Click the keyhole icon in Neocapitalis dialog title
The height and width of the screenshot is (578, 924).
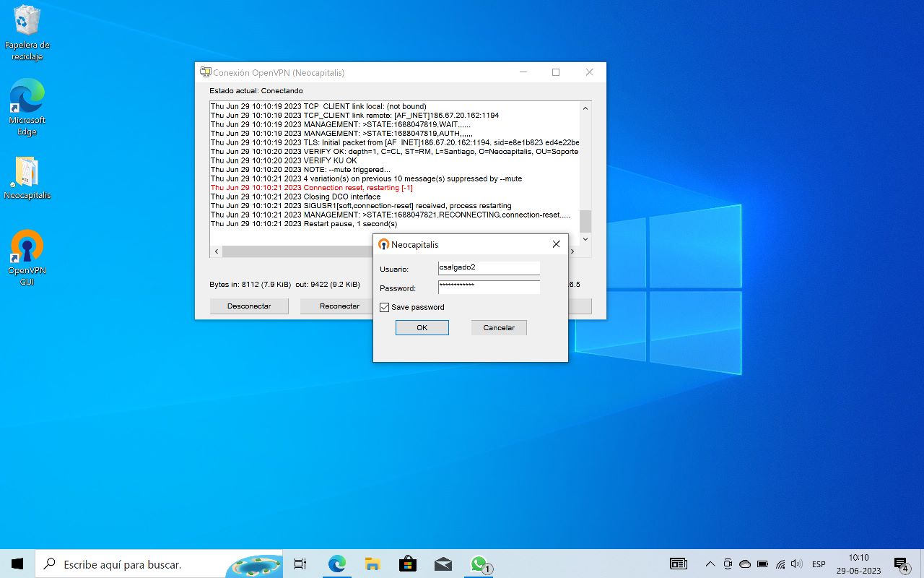point(384,245)
